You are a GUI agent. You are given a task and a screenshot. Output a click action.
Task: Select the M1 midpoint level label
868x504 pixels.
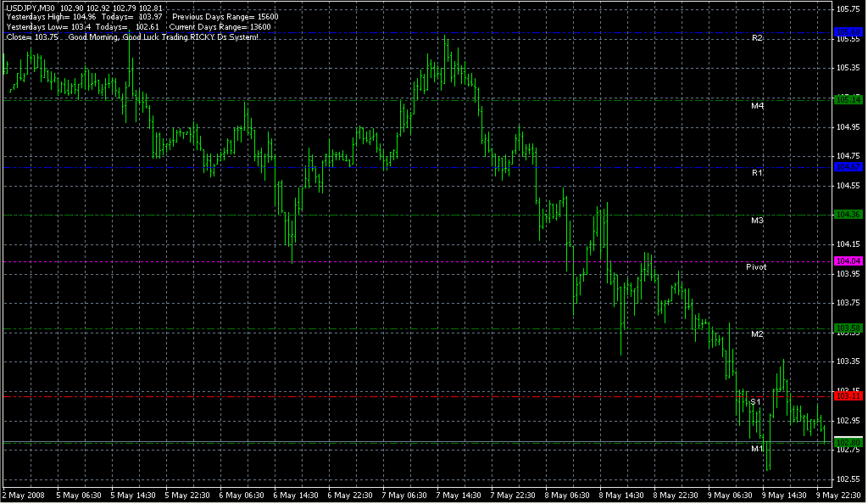point(757,449)
